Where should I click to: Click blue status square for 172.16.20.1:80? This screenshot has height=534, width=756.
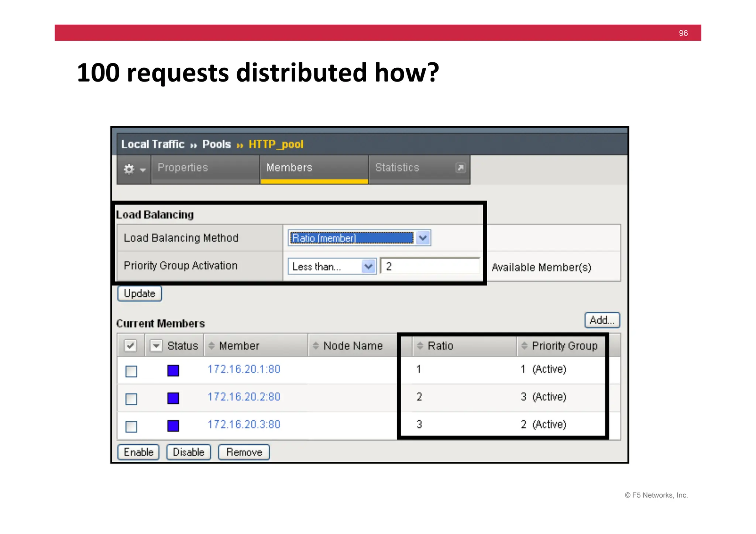(x=173, y=371)
